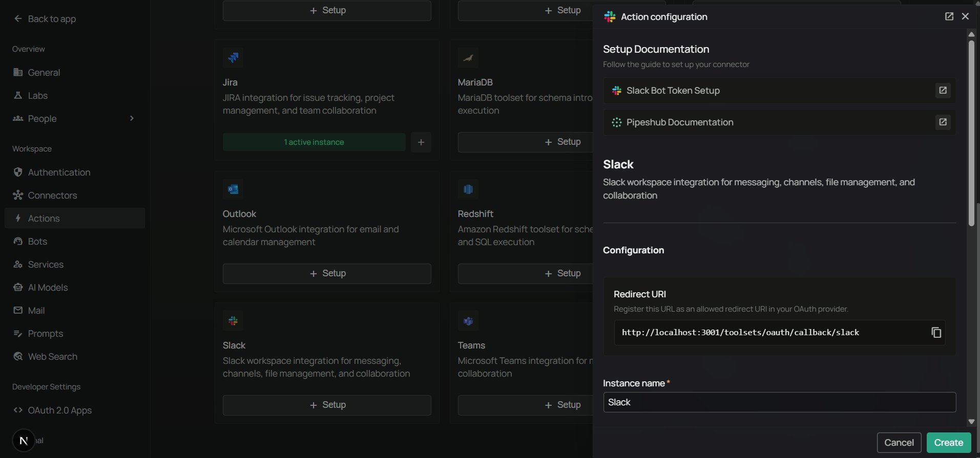
Task: Click Setup under Slack card
Action: click(327, 405)
